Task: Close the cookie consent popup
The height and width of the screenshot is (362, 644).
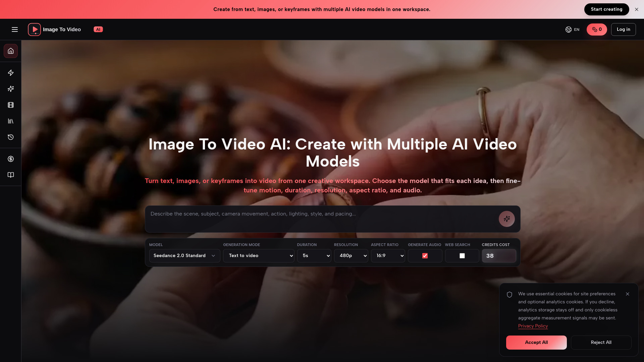Action: tap(627, 294)
